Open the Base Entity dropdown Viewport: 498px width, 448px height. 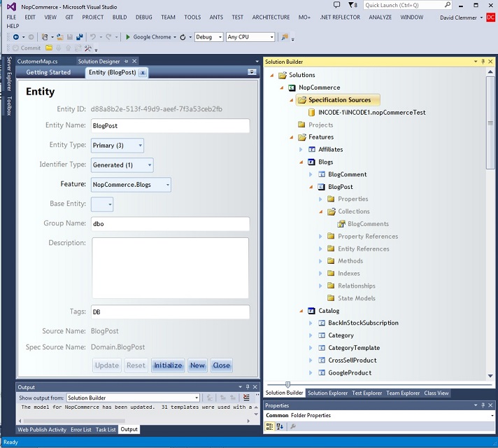[x=110, y=204]
